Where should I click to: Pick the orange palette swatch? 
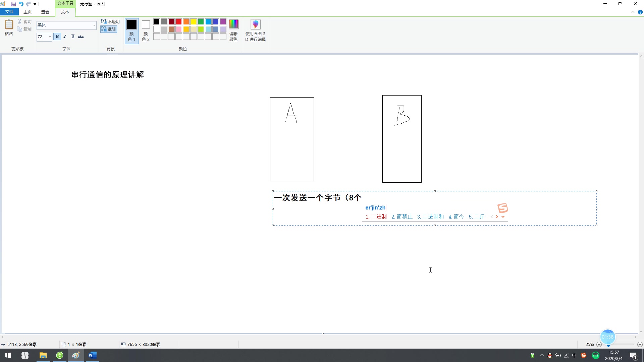186,22
